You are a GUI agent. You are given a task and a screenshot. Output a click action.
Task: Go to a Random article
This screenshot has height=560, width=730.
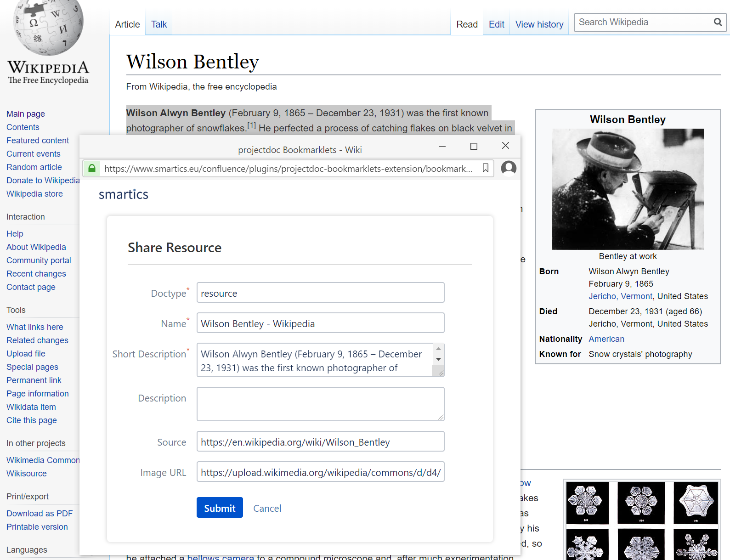coord(34,167)
